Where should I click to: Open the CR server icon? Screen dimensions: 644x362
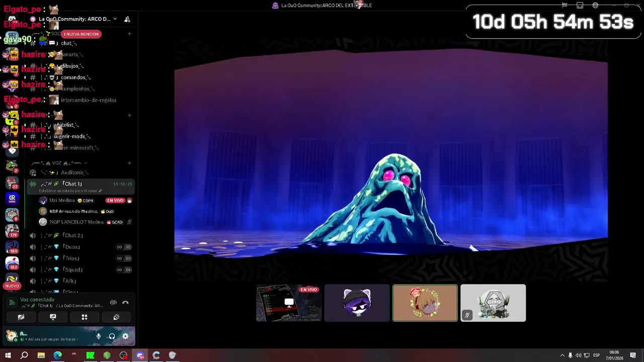(x=12, y=199)
